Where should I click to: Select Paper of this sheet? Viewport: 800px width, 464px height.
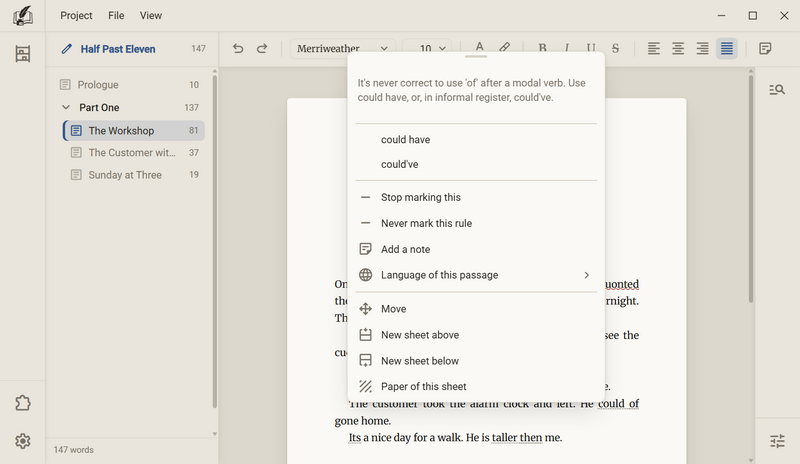(x=476, y=386)
